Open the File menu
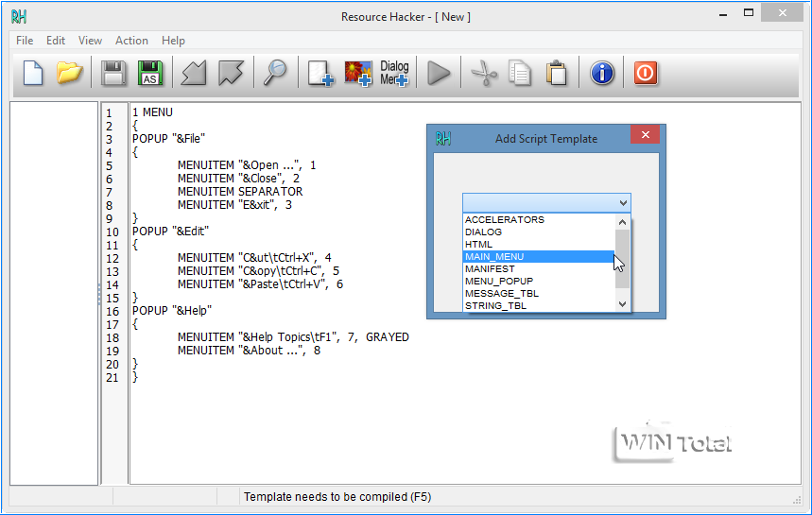The width and height of the screenshot is (812, 515). (25, 41)
